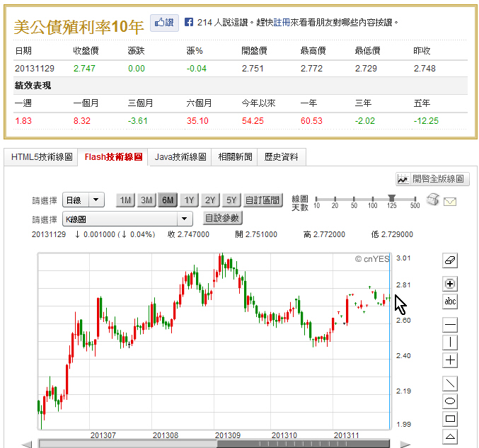Screen dimensions: 479x448
Task: Select the crosshair plus drawing tool
Action: (x=450, y=360)
